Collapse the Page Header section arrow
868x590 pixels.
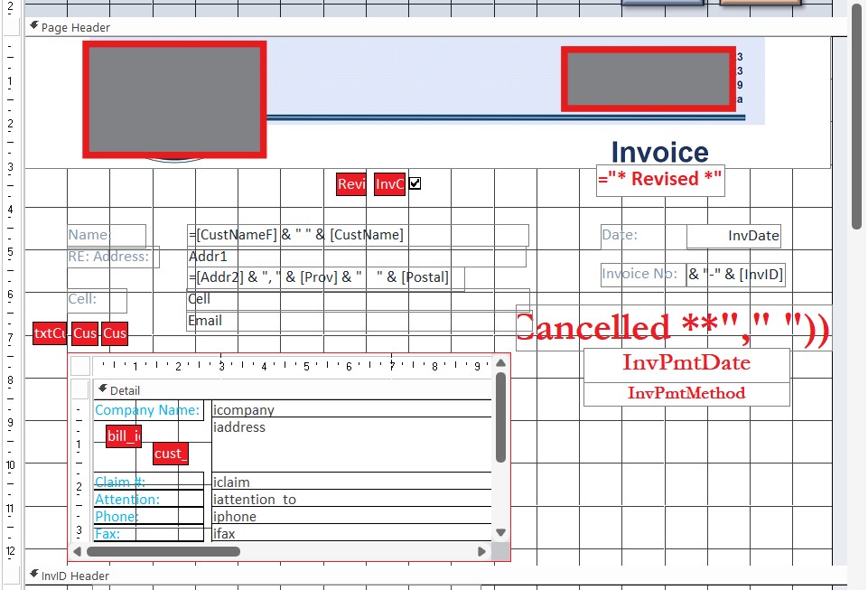tap(33, 28)
